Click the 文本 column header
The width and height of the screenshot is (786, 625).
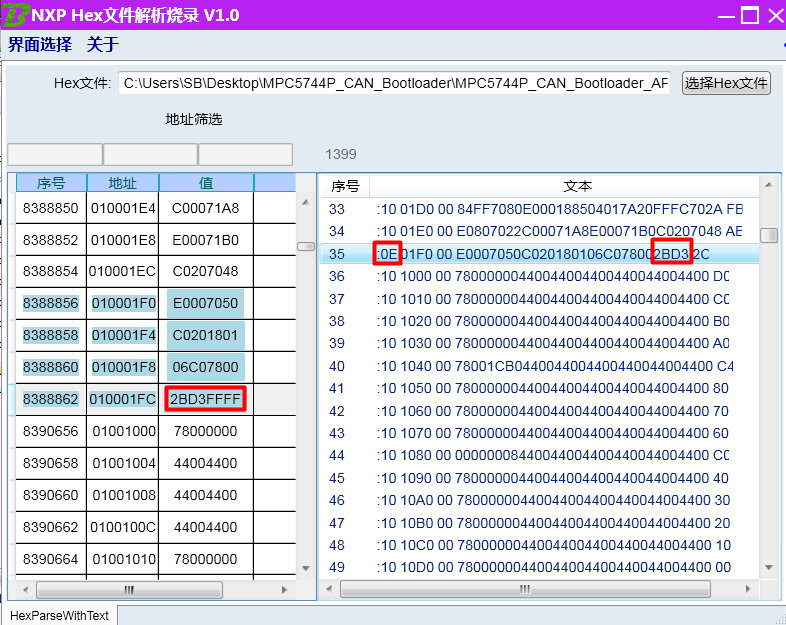[577, 186]
